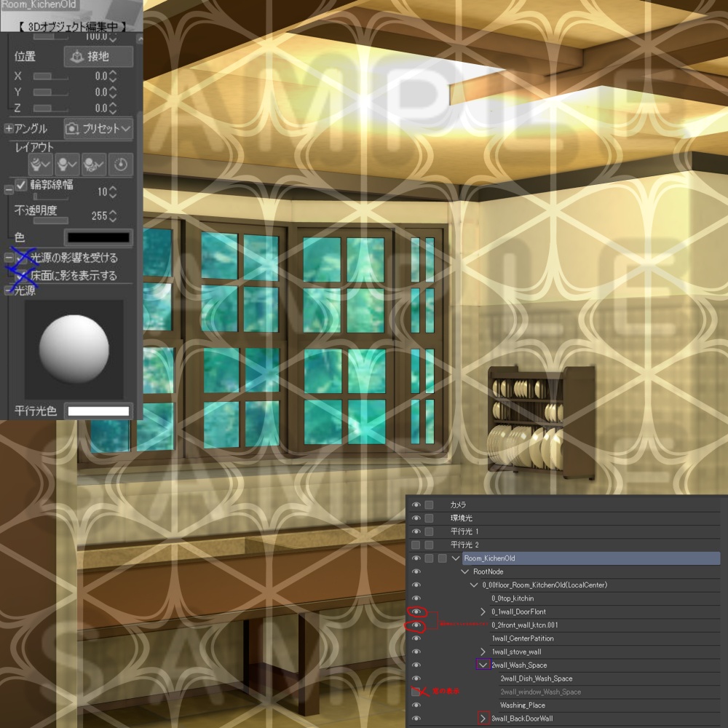Click the outline width 10 stepper

(x=112, y=191)
